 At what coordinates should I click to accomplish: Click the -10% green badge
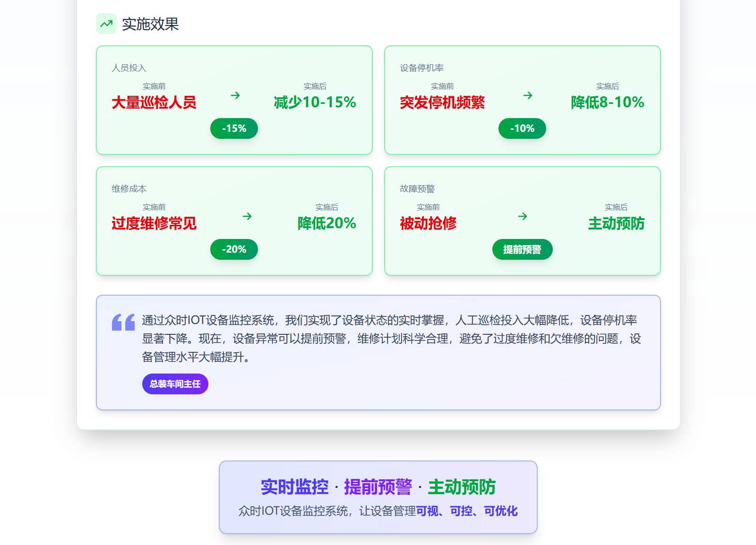(522, 128)
